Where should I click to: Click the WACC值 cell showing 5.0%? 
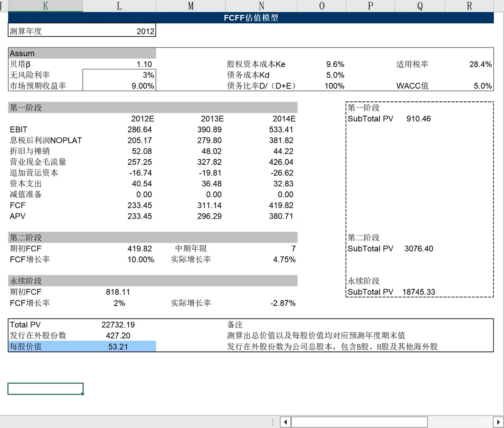pos(482,86)
